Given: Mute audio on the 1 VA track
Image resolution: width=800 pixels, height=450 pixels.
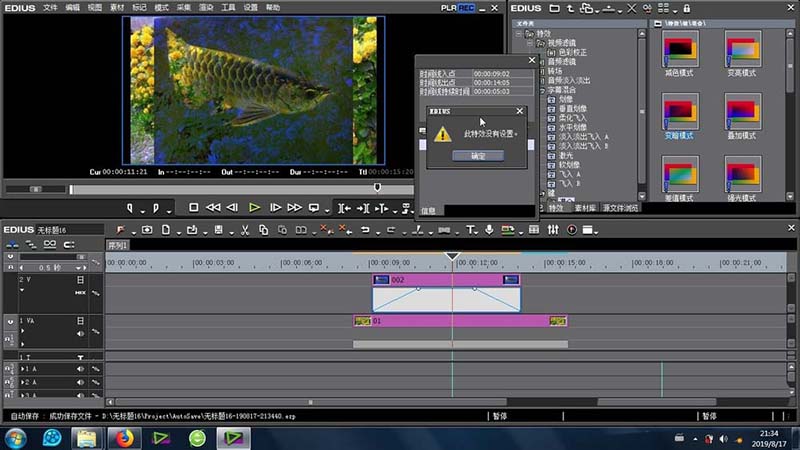Looking at the screenshot, I should pos(80,333).
